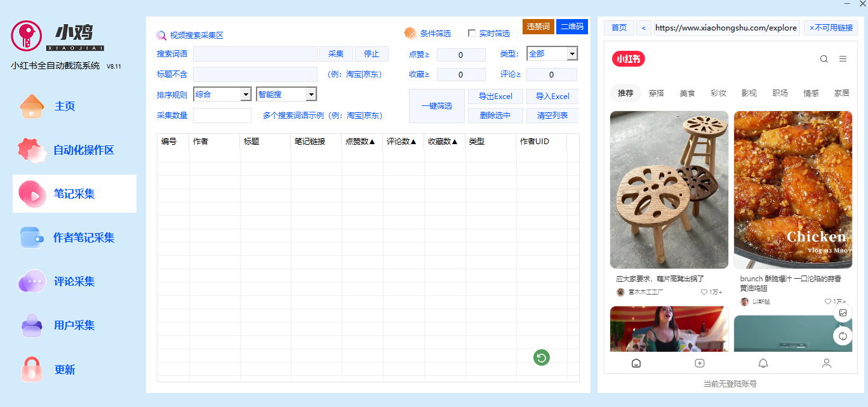Click the 导出Excel button

click(495, 96)
